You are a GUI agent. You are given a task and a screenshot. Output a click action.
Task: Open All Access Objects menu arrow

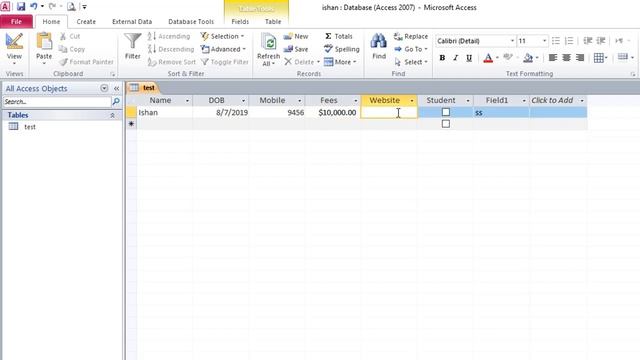104,88
